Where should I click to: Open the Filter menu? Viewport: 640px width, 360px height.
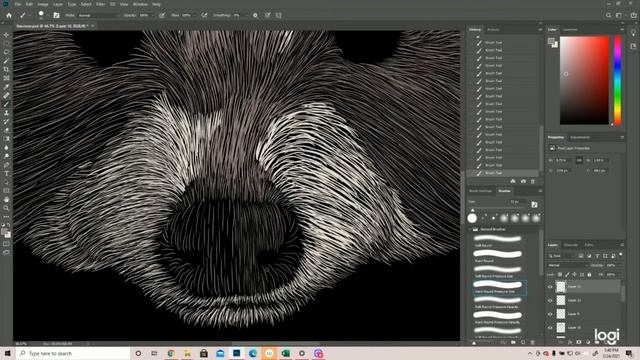coord(100,4)
